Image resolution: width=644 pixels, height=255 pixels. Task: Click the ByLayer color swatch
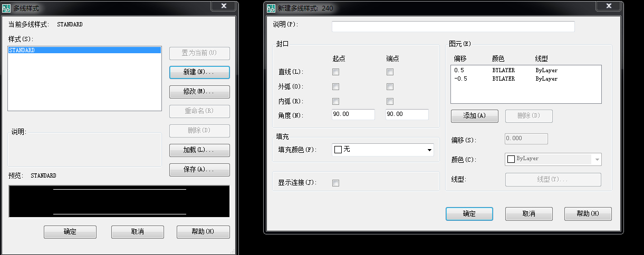point(511,159)
